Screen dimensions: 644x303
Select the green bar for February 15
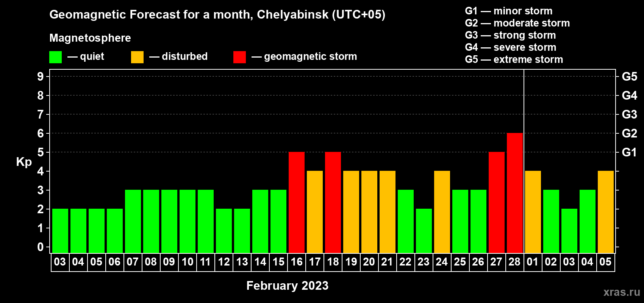278,222
